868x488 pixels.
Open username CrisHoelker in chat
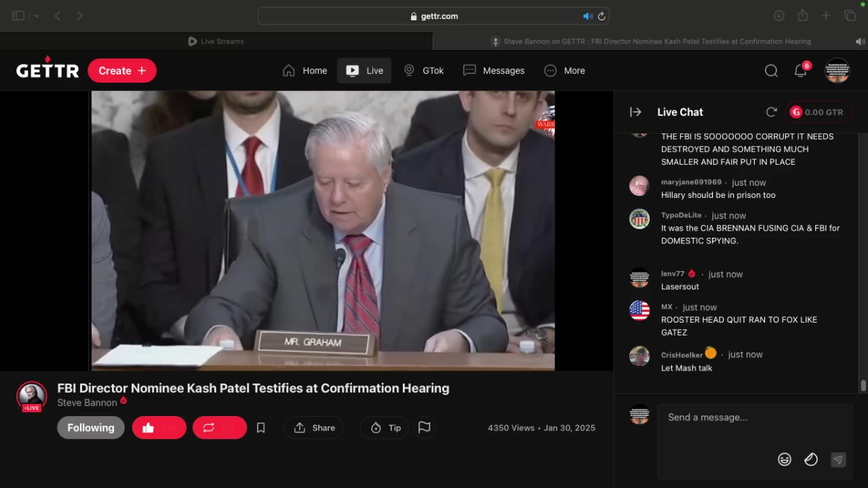[682, 354]
